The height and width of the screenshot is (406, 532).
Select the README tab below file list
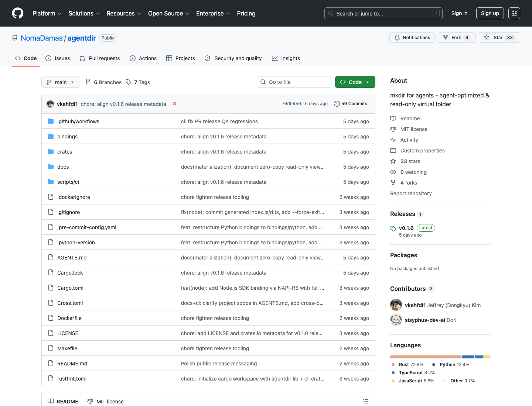point(63,401)
